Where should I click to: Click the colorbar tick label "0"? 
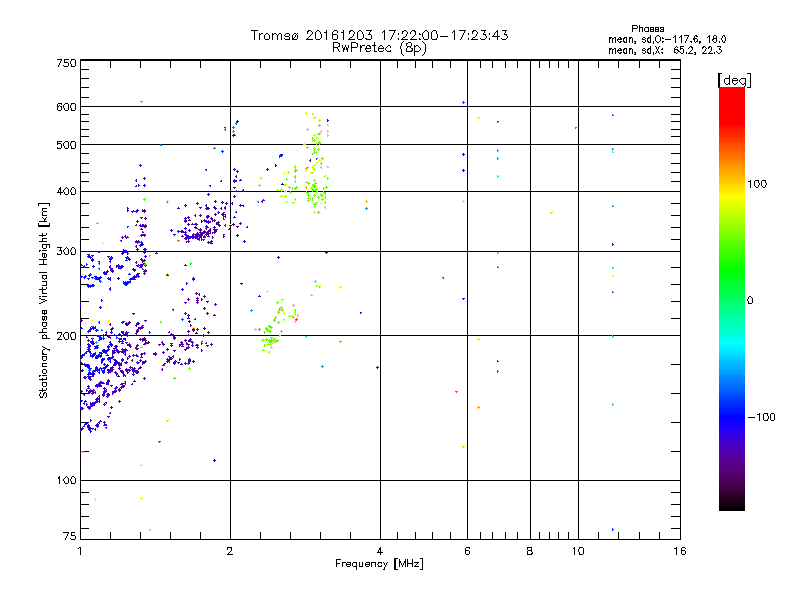[x=750, y=300]
